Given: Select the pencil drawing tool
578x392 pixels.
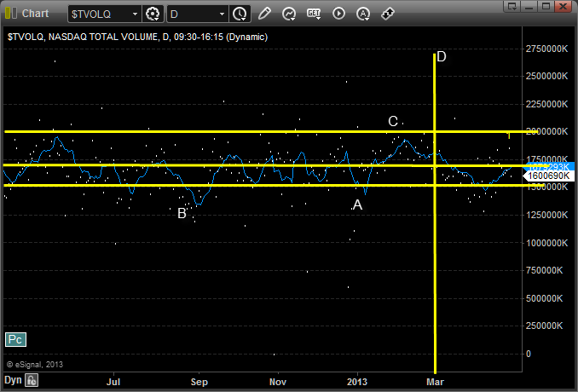Looking at the screenshot, I should coord(264,14).
